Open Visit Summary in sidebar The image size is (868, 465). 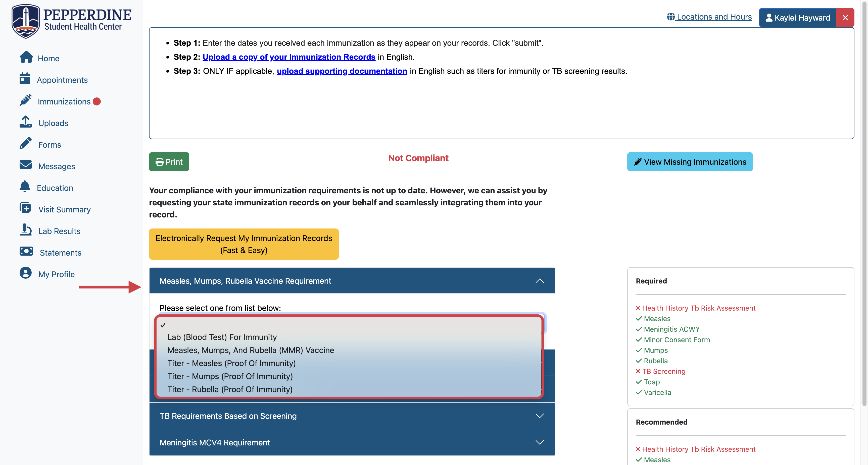(x=64, y=209)
